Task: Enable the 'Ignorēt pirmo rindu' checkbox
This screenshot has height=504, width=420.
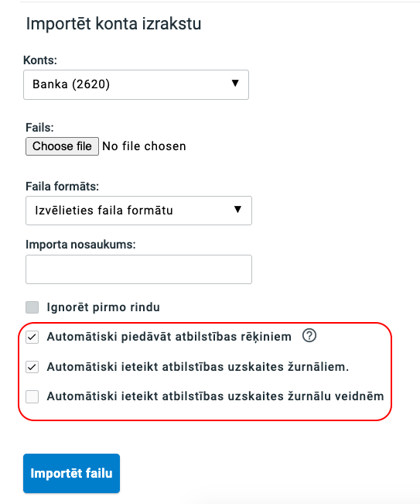Action: point(32,307)
